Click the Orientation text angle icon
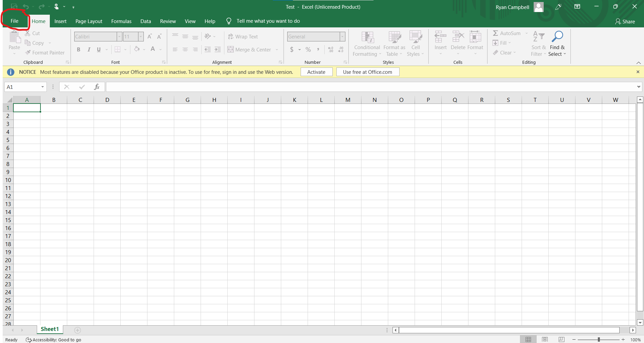The width and height of the screenshot is (644, 343). [x=208, y=36]
